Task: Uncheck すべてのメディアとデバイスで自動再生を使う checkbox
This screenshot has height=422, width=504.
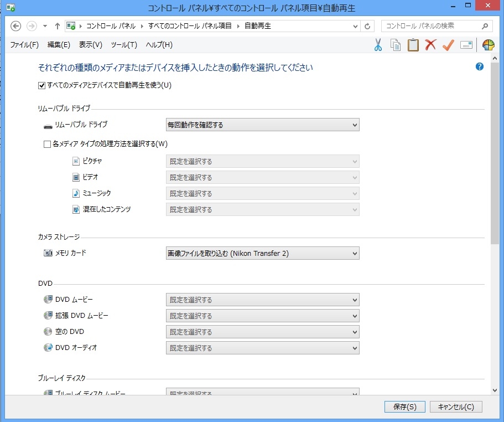Action: (x=41, y=85)
